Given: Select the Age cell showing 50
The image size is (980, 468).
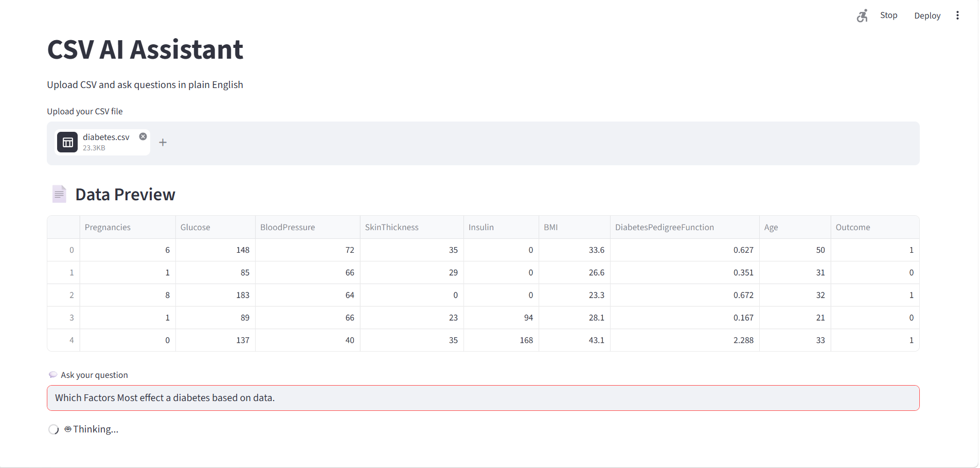Looking at the screenshot, I should pos(795,250).
